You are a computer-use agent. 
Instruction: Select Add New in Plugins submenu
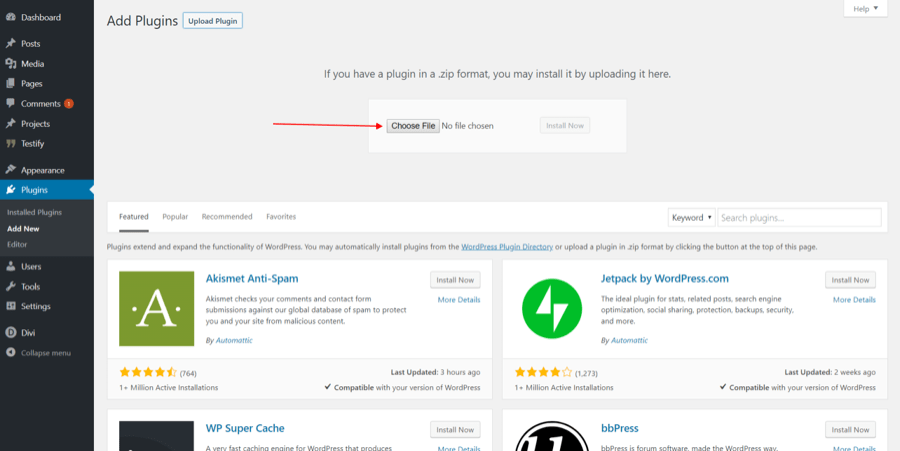click(23, 228)
